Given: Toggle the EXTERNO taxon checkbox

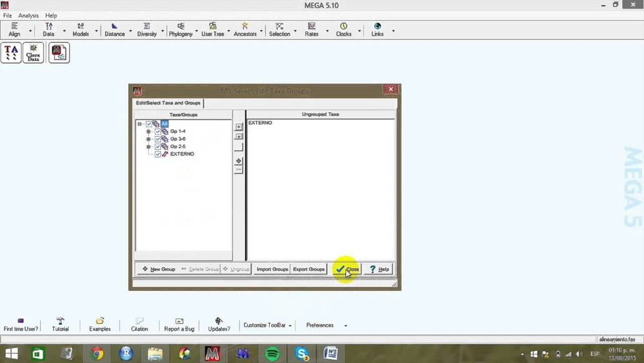Looking at the screenshot, I should (158, 154).
